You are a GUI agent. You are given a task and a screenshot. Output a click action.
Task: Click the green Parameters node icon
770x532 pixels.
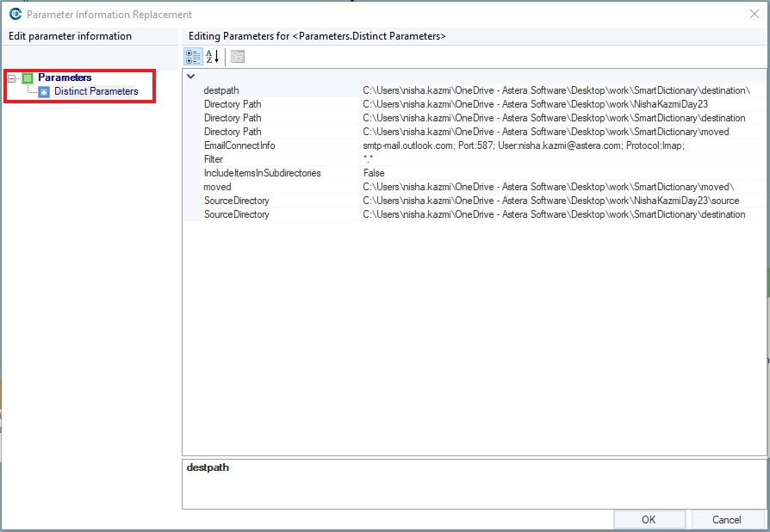28,78
